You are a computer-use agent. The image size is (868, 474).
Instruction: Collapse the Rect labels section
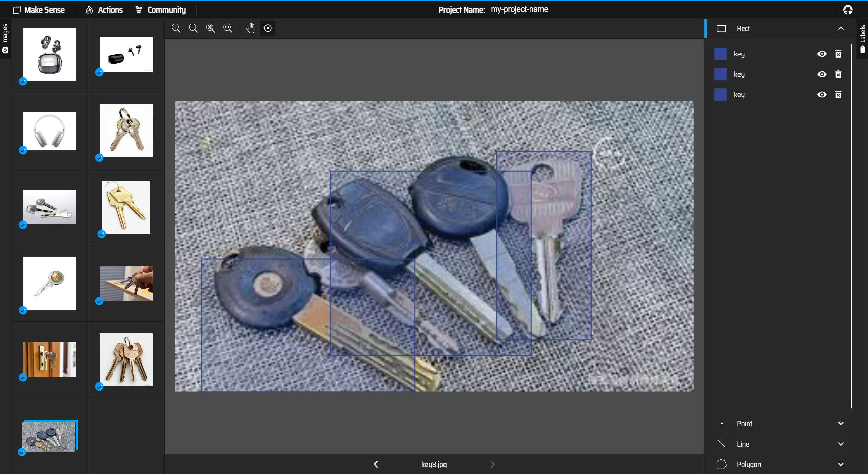point(841,28)
